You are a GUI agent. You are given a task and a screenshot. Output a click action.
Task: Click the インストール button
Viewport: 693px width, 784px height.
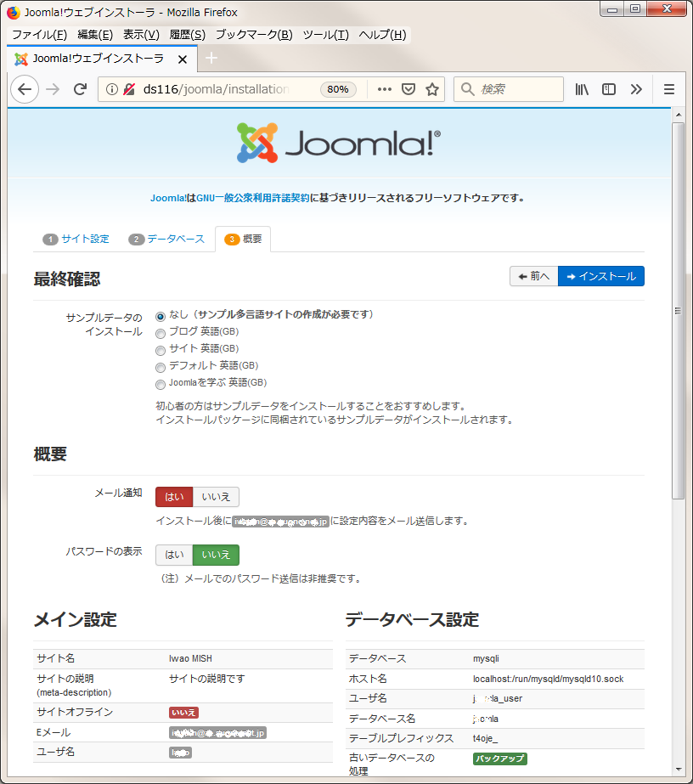tap(601, 276)
